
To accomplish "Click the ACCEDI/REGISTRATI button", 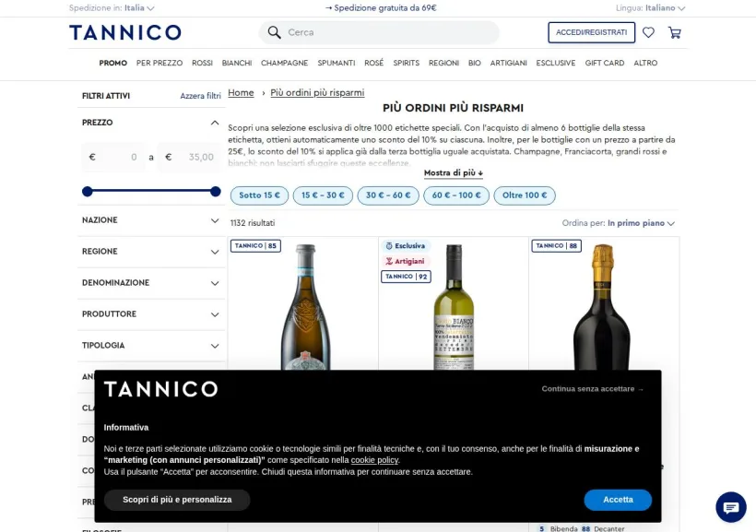I will pyautogui.click(x=592, y=32).
